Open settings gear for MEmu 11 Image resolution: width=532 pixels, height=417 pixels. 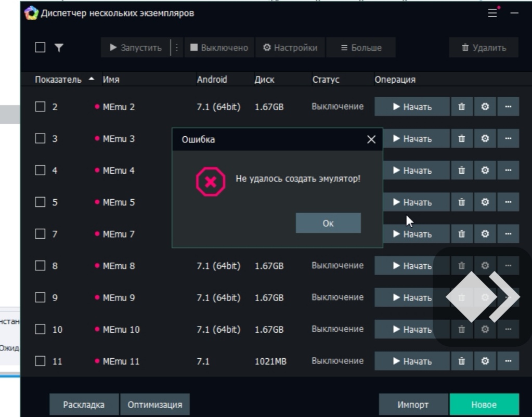coord(485,361)
